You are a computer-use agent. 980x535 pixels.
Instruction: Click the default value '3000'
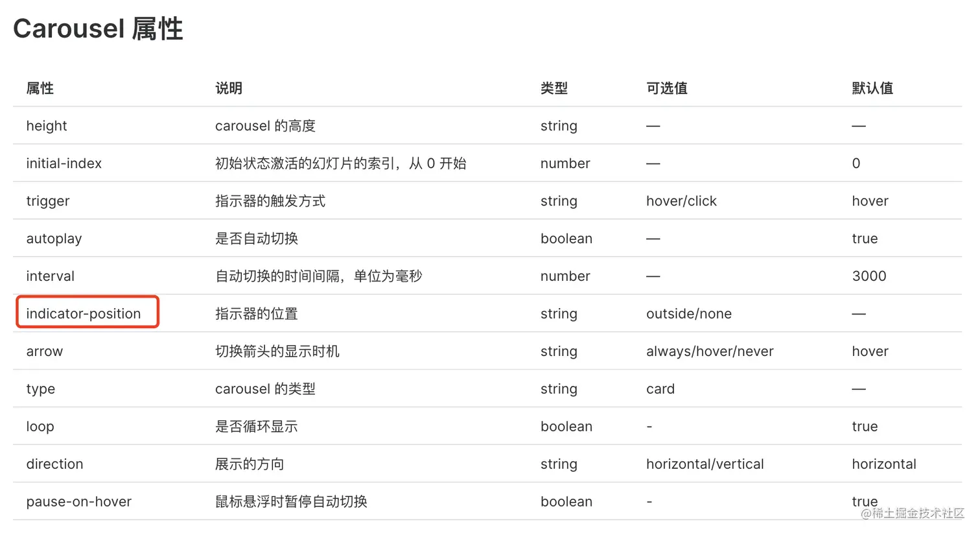click(x=869, y=276)
